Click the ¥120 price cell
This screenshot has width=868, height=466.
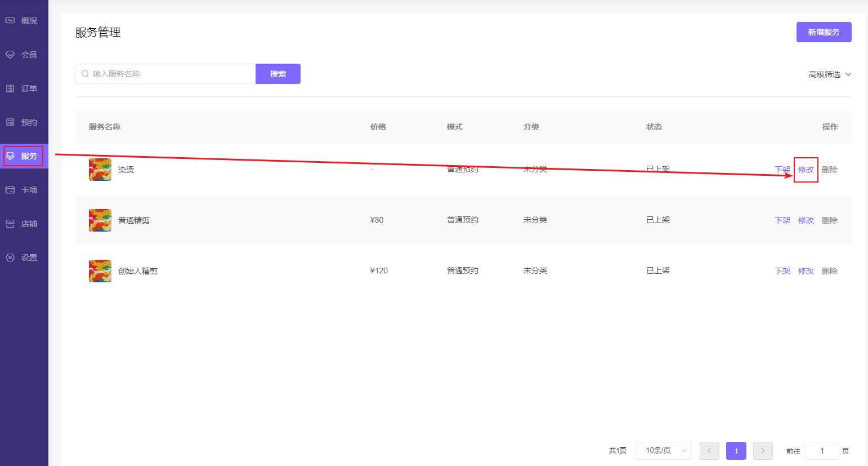click(379, 270)
